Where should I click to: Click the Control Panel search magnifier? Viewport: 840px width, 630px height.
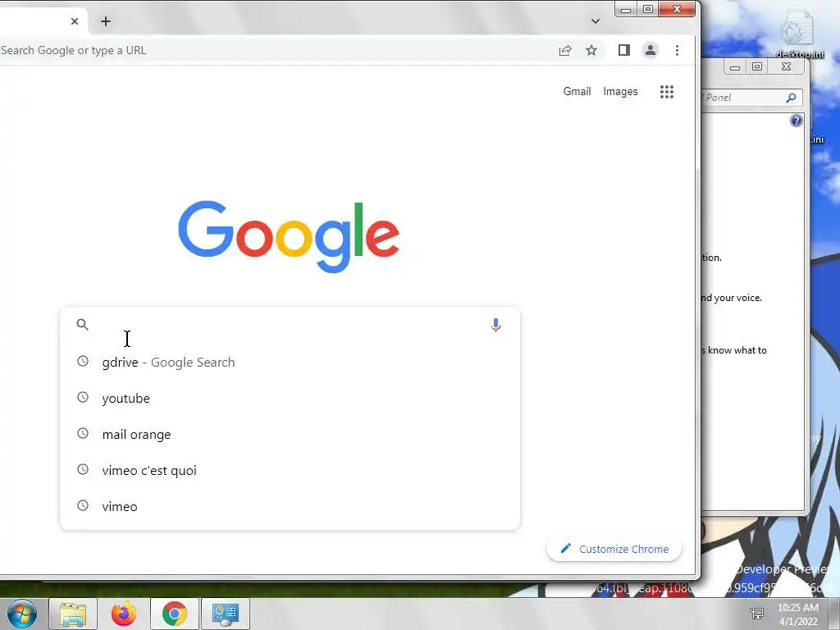[x=792, y=98]
